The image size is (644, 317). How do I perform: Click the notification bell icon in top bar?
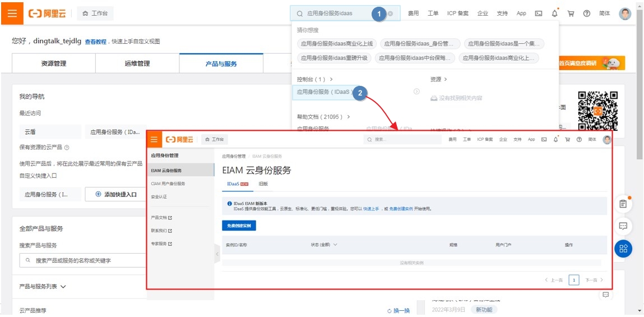pyautogui.click(x=555, y=13)
